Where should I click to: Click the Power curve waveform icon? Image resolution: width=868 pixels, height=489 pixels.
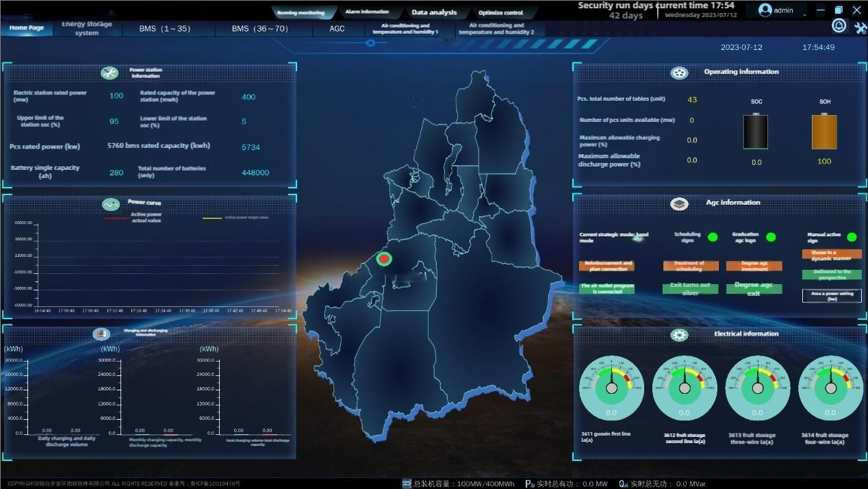point(110,204)
